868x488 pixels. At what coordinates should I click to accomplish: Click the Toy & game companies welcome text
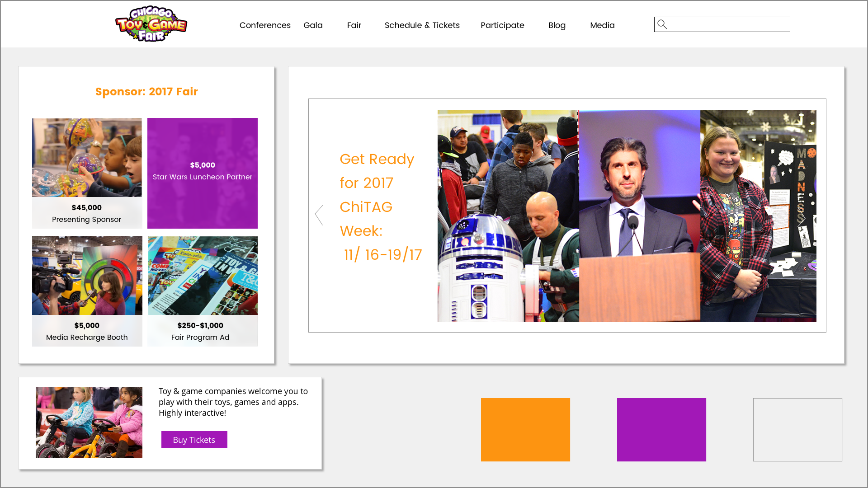233,402
